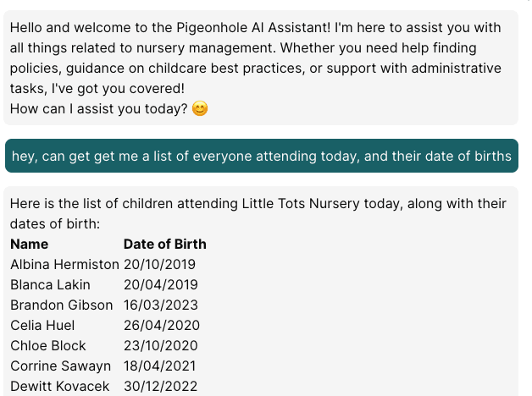Select the birth date 18/04/2021
532x396 pixels.
[160, 366]
